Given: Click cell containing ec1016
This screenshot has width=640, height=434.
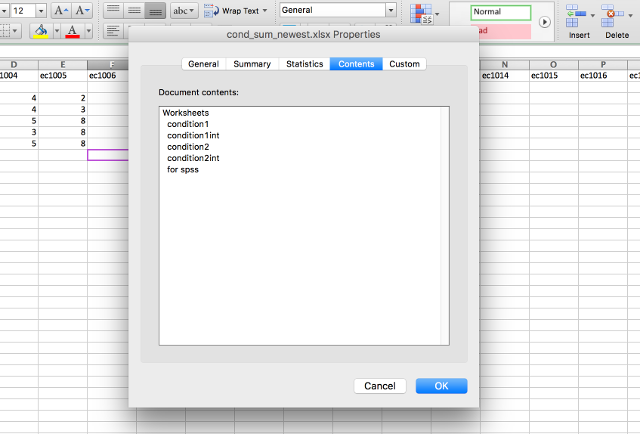Looking at the screenshot, I should (x=603, y=76).
